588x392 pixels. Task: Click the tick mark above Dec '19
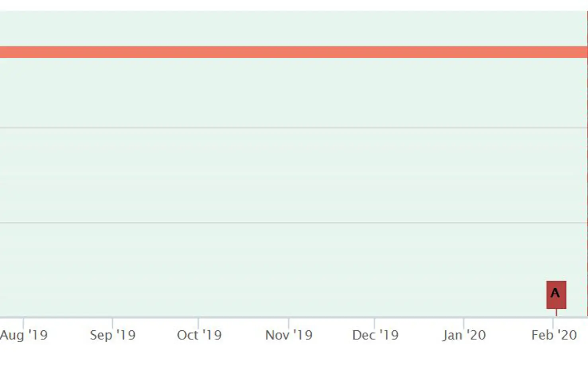(374, 322)
